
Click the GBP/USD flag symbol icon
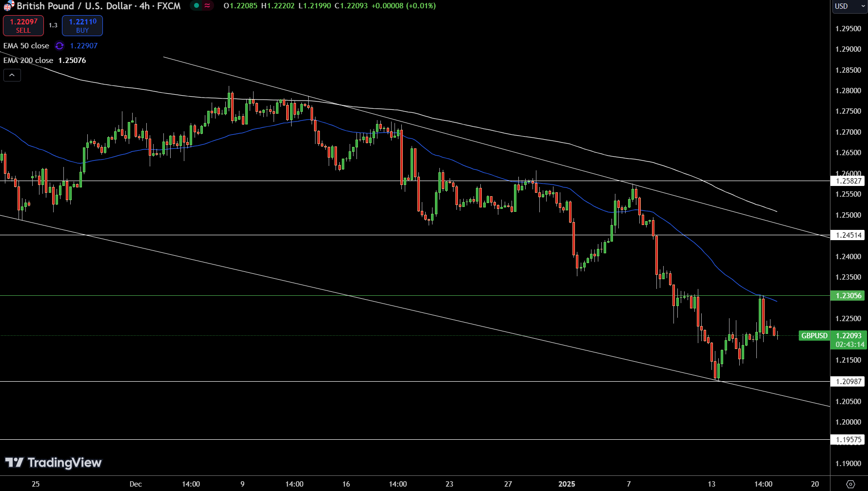(8, 6)
